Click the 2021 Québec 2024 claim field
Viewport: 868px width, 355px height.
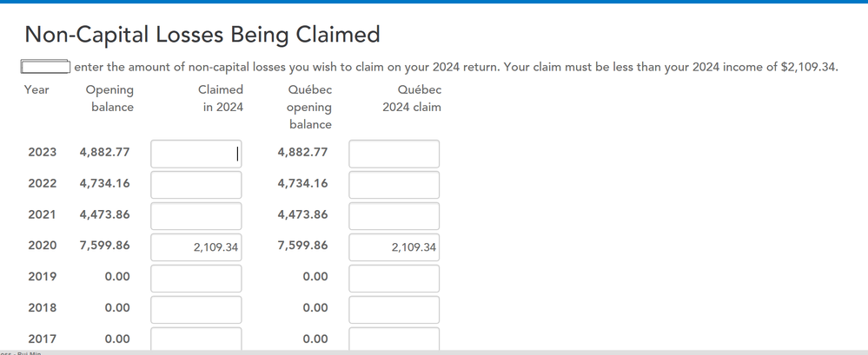[x=394, y=216]
